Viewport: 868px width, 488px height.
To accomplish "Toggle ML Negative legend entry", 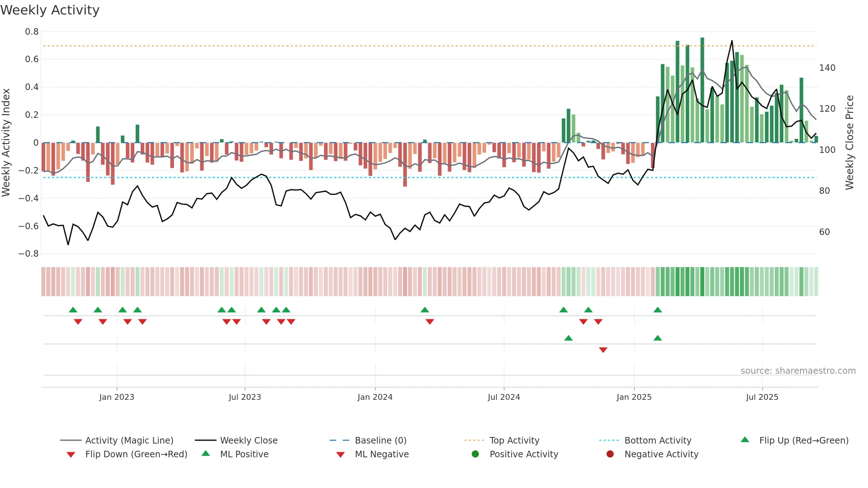I will coord(373,454).
